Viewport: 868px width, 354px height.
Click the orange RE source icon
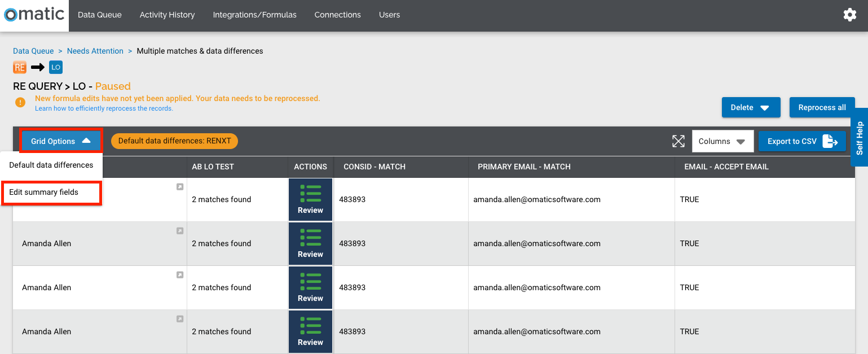(x=20, y=68)
